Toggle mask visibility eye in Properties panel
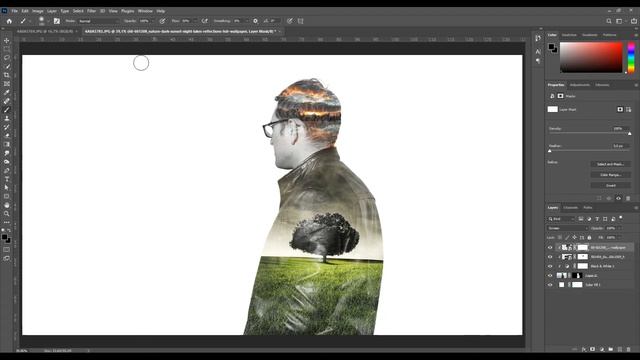This screenshot has height=360, width=640. pyautogui.click(x=618, y=198)
